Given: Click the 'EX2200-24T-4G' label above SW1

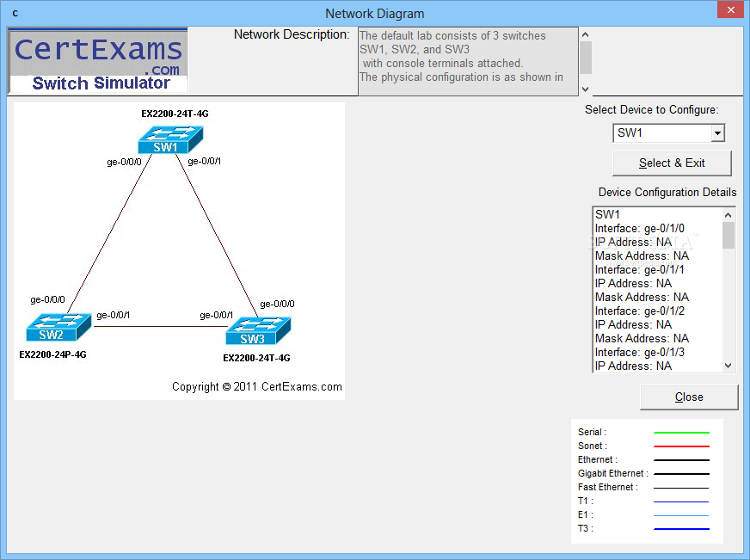Looking at the screenshot, I should pyautogui.click(x=175, y=114).
